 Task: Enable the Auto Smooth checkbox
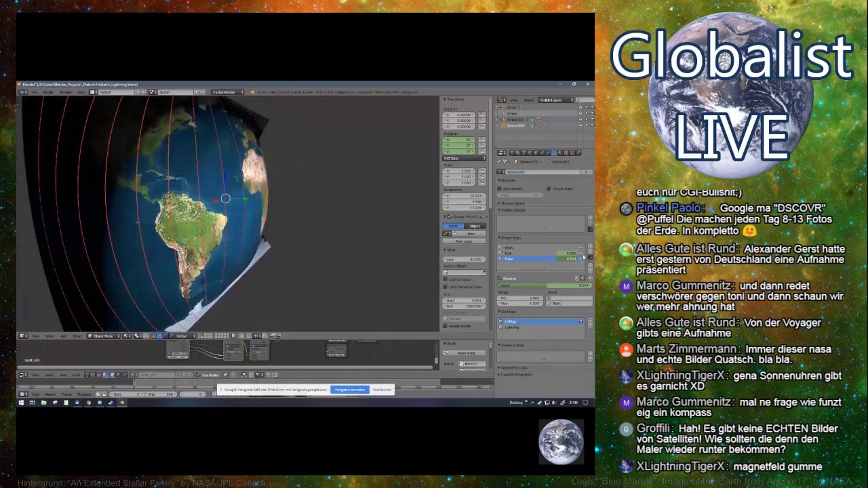point(499,188)
